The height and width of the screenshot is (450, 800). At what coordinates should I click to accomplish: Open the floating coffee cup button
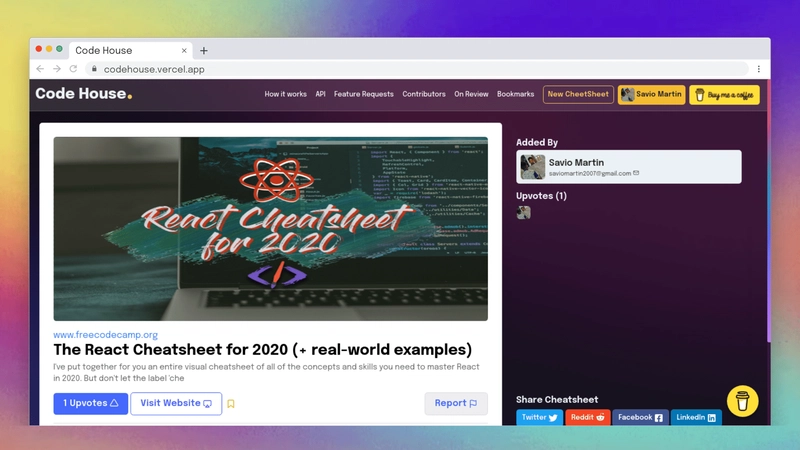(742, 401)
